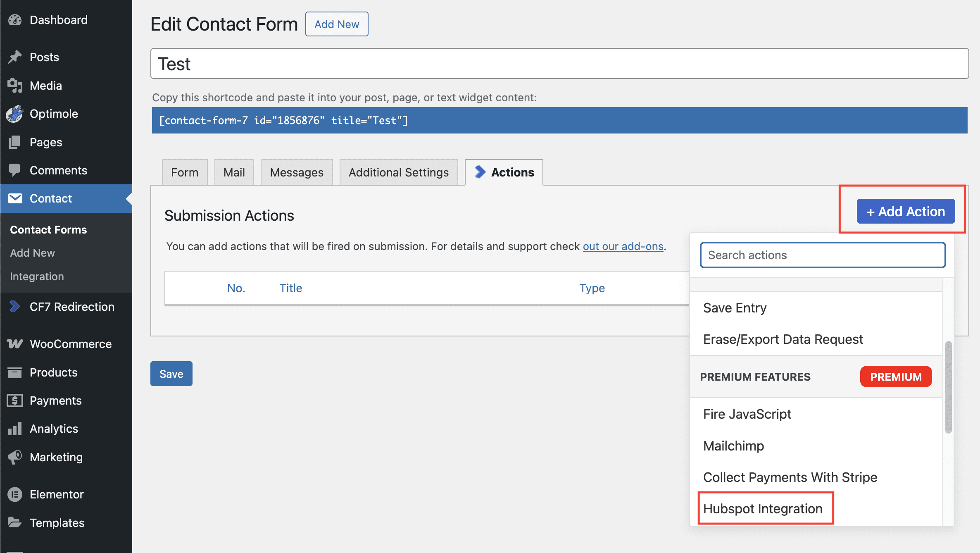
Task: Follow the 'out our add-ons' link
Action: 623,246
